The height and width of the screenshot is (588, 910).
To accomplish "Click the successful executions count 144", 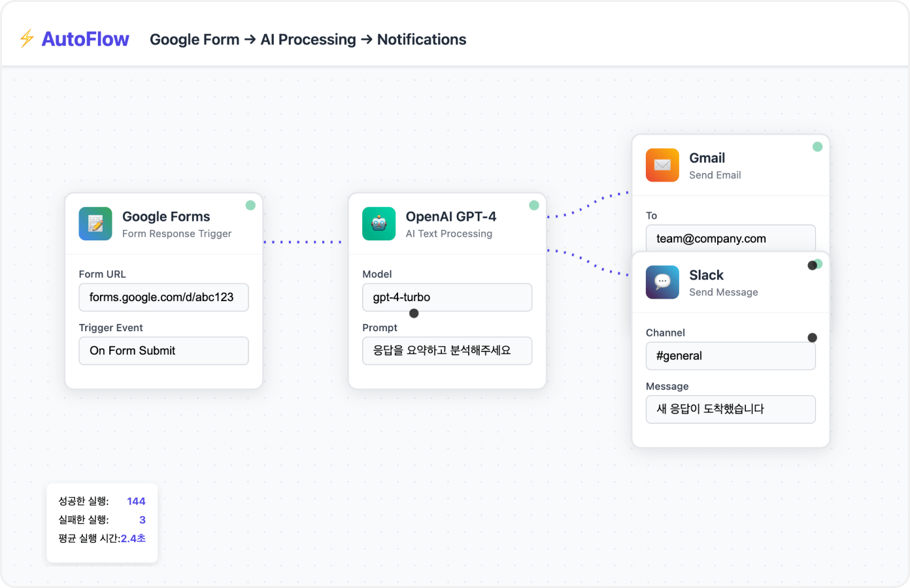I will coord(136,501).
